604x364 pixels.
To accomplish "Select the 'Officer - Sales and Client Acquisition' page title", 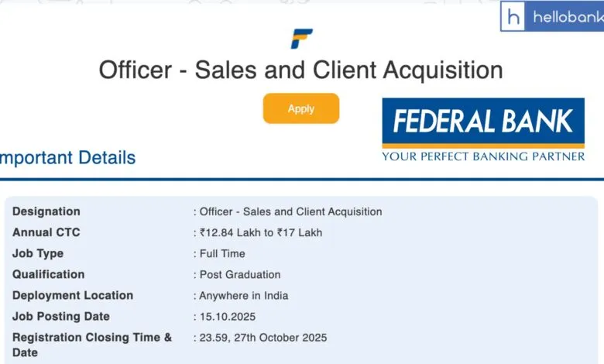I will click(x=300, y=70).
